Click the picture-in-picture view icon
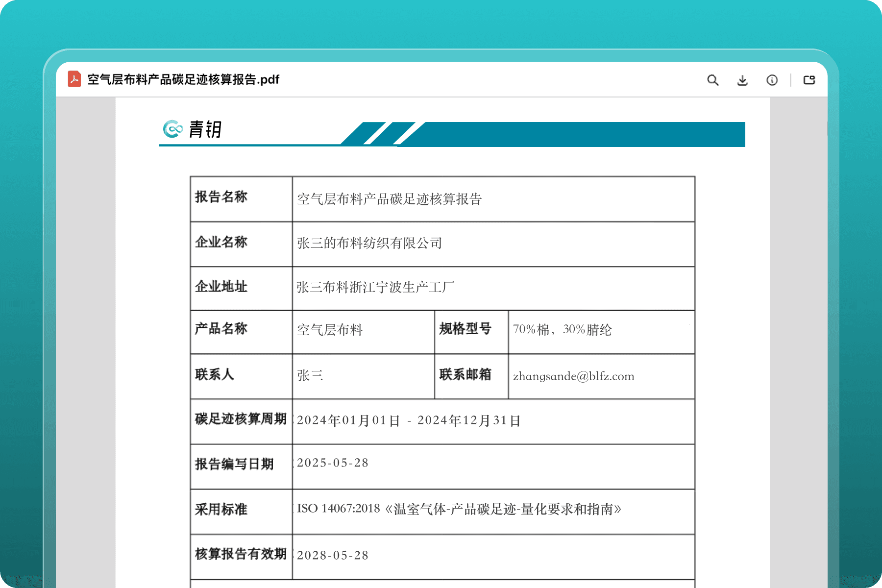This screenshot has width=882, height=588. [x=809, y=79]
